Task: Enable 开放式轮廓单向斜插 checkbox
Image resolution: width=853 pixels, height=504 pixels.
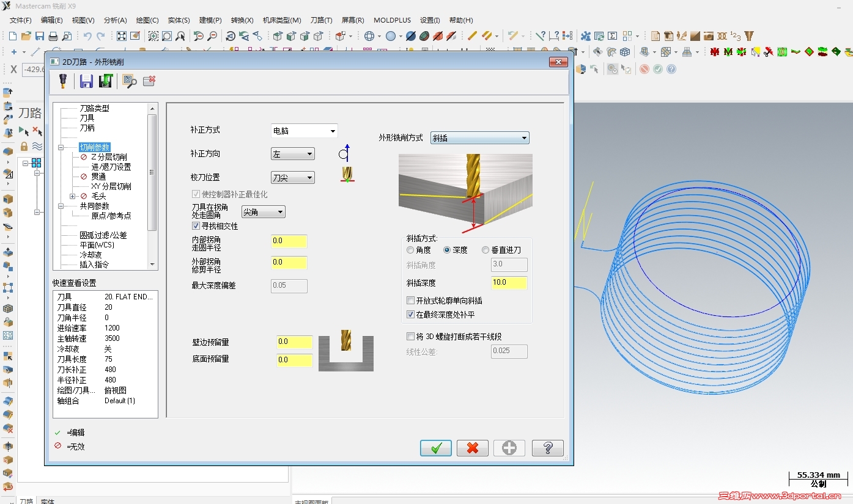Action: click(411, 301)
